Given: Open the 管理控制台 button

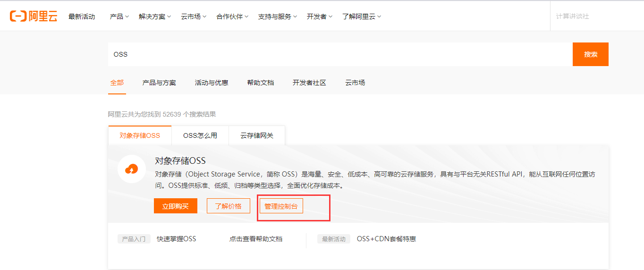Looking at the screenshot, I should point(281,206).
